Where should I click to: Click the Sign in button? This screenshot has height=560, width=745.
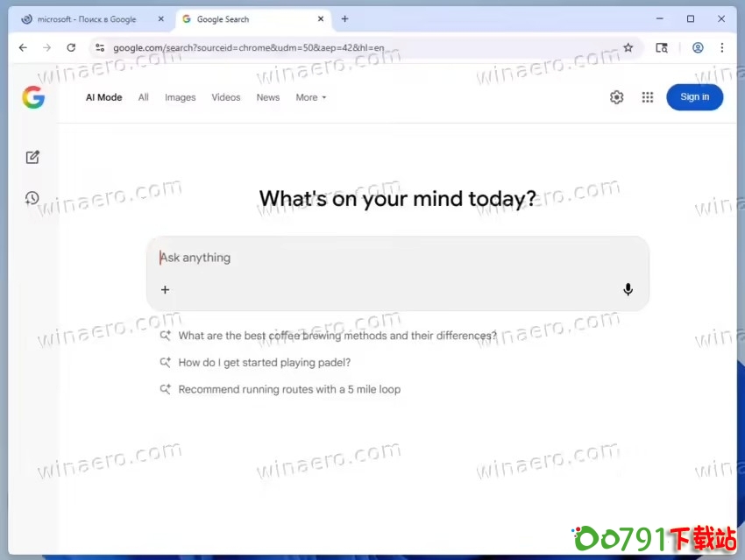pos(694,97)
